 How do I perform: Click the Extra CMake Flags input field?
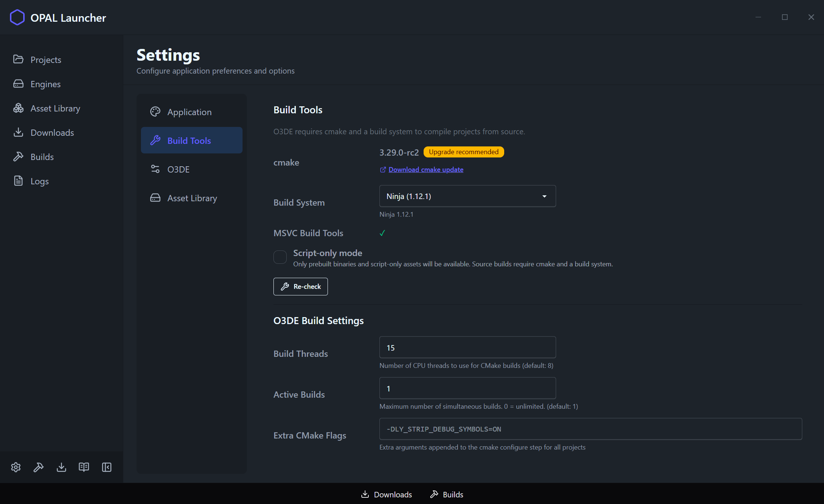591,429
